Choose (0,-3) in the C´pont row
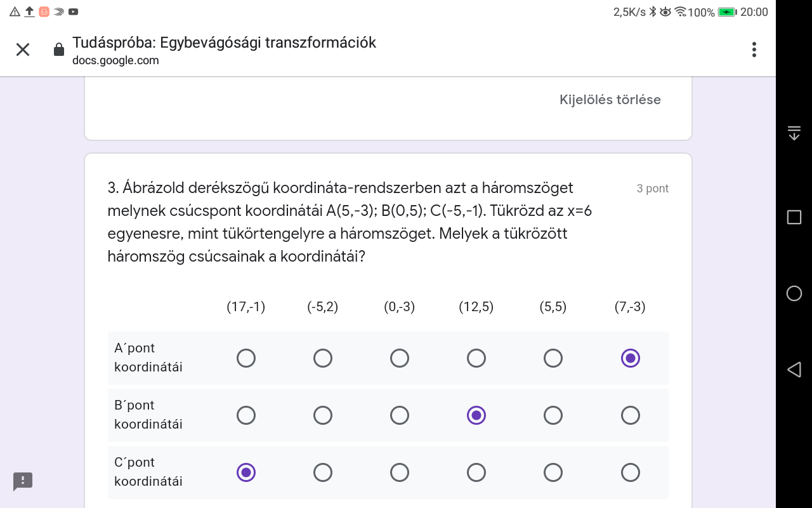 [400, 472]
